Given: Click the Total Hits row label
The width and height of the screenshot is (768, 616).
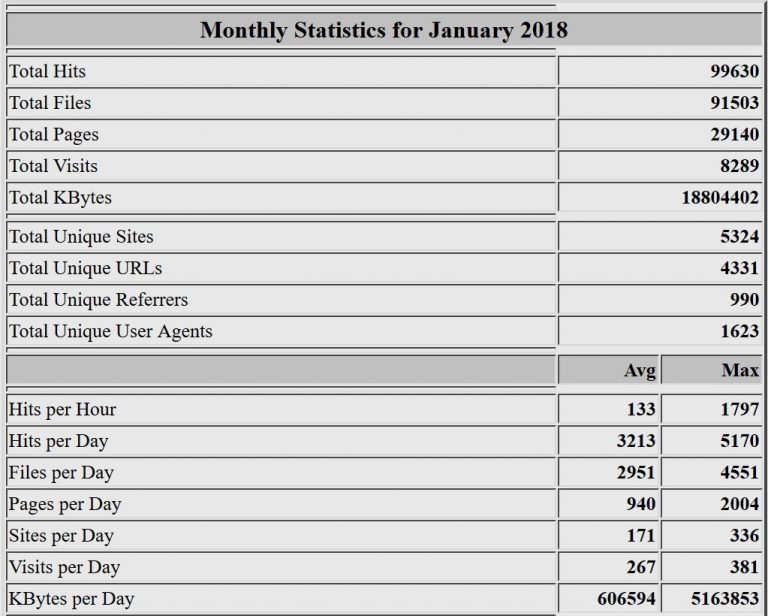Looking at the screenshot, I should (47, 71).
